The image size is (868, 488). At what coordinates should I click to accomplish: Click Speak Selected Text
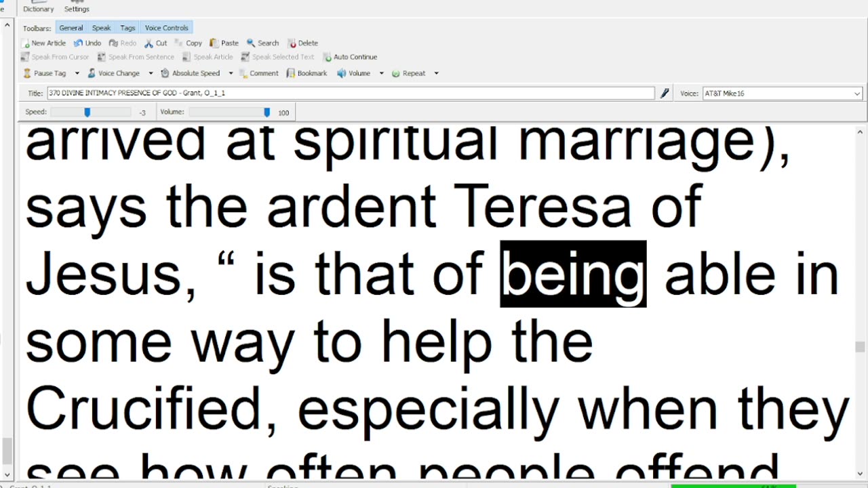click(x=278, y=57)
